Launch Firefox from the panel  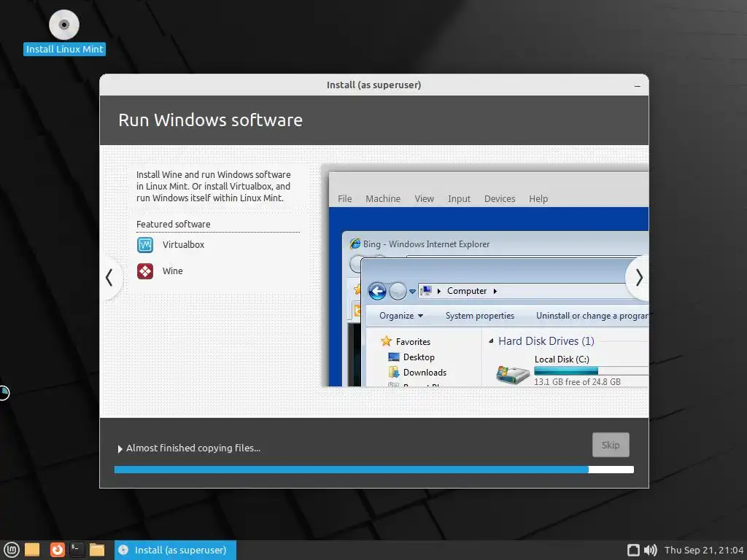click(58, 550)
